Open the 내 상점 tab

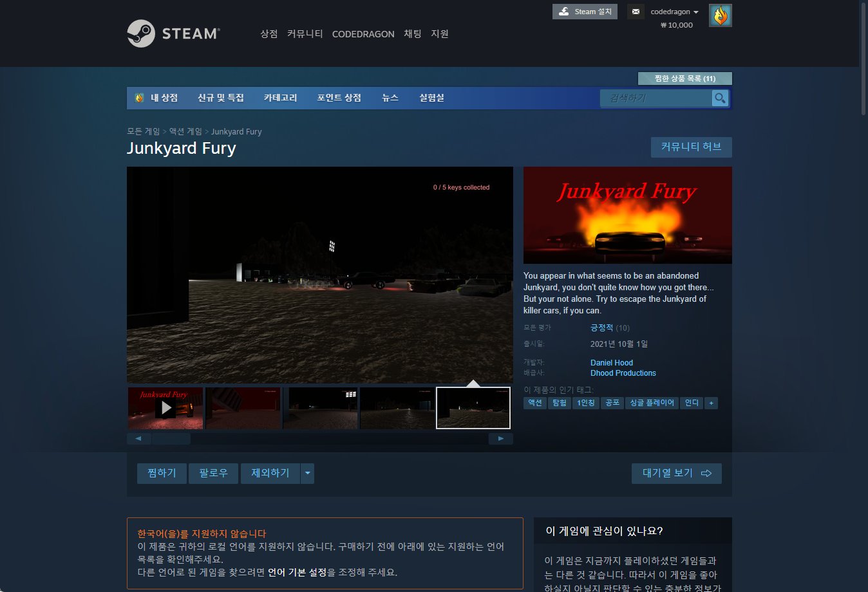[164, 98]
